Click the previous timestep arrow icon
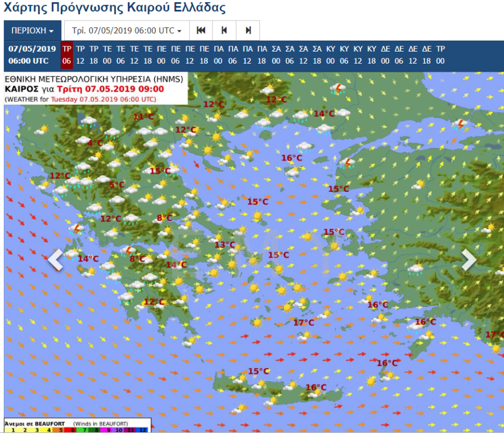 pyautogui.click(x=224, y=30)
